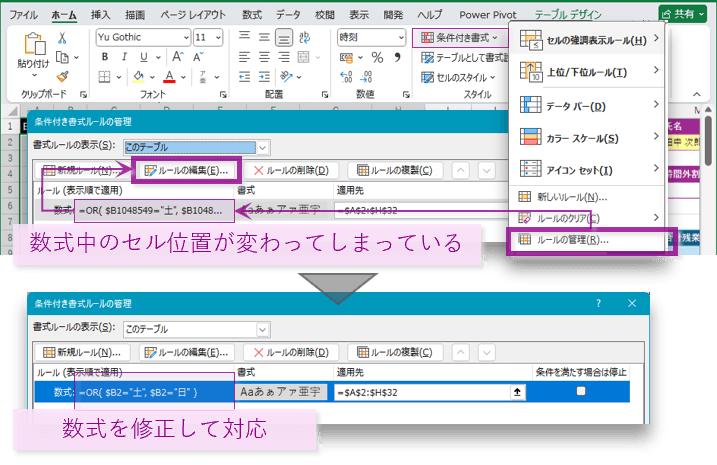Apply comma style number format
Screen dimensions: 717x465
pos(397,57)
